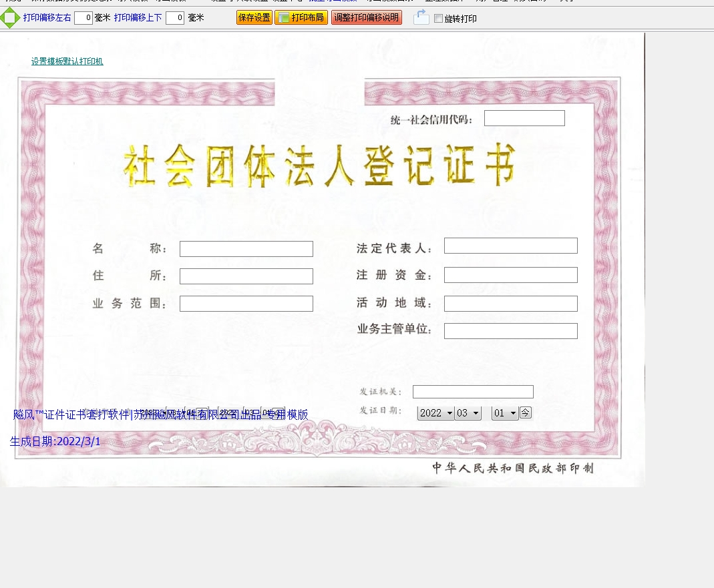
Task: Enable the 旋转打印 checkbox
Action: click(439, 19)
